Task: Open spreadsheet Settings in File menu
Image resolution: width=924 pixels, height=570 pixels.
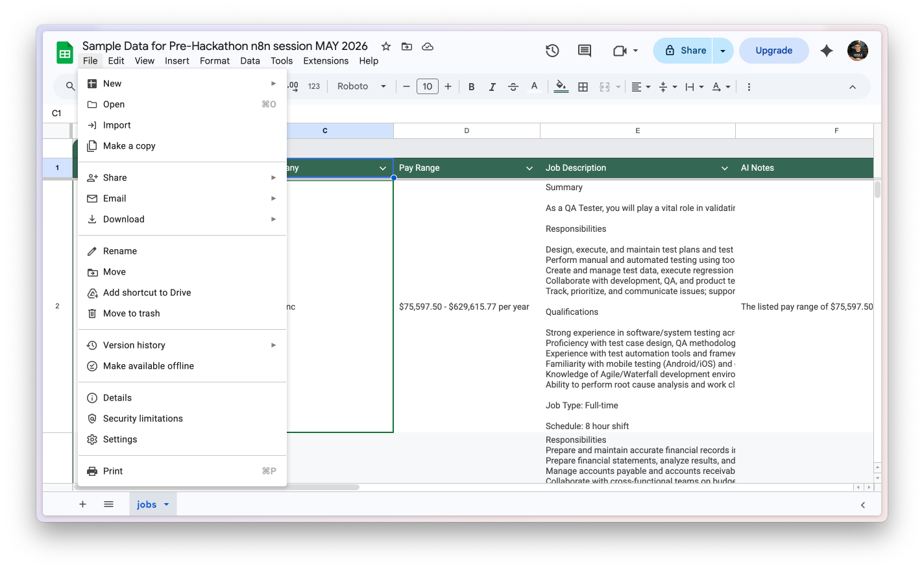Action: coord(182,440)
